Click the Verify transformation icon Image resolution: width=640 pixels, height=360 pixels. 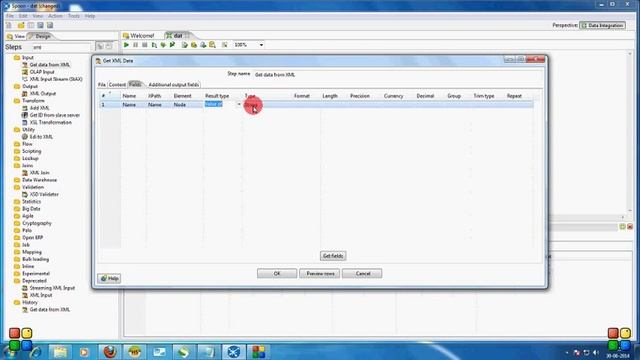click(184, 45)
